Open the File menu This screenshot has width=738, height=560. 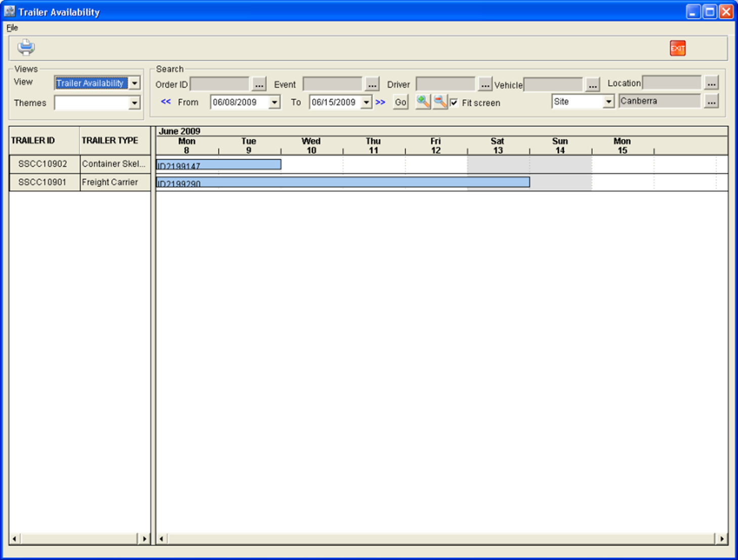[x=12, y=28]
